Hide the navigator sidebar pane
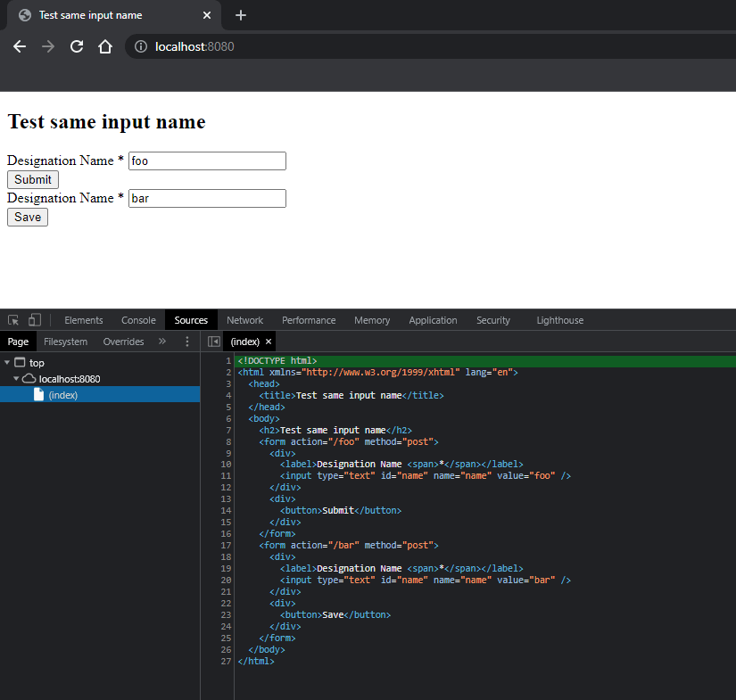Screen dimensions: 736x700 coord(213,342)
